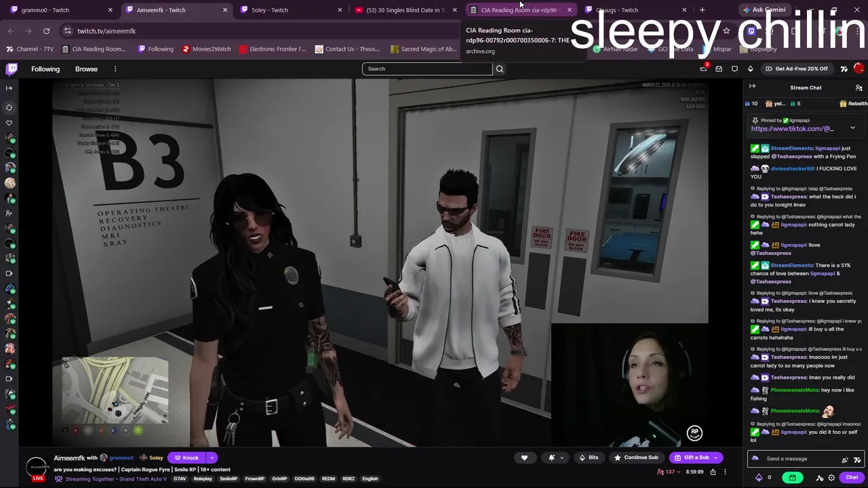Open the whispers chat bubble icon
The width and height of the screenshot is (868, 488).
tap(734, 68)
